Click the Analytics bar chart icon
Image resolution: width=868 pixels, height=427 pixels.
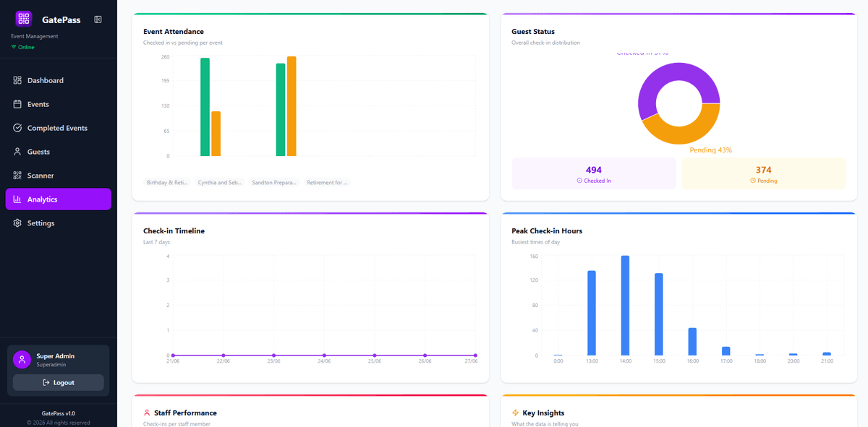[17, 199]
